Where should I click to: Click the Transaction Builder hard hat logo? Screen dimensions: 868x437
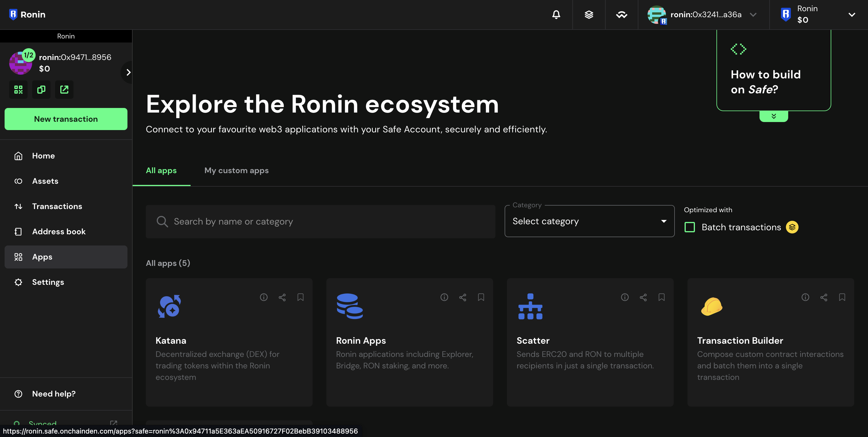[712, 306]
